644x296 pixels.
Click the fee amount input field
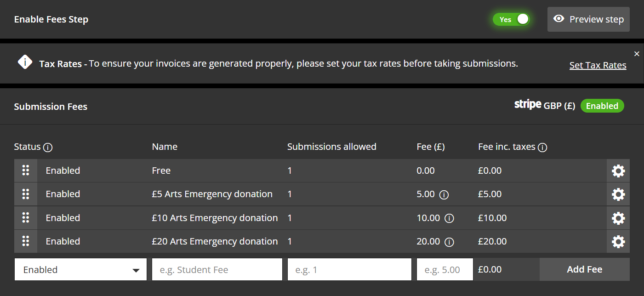(x=445, y=270)
